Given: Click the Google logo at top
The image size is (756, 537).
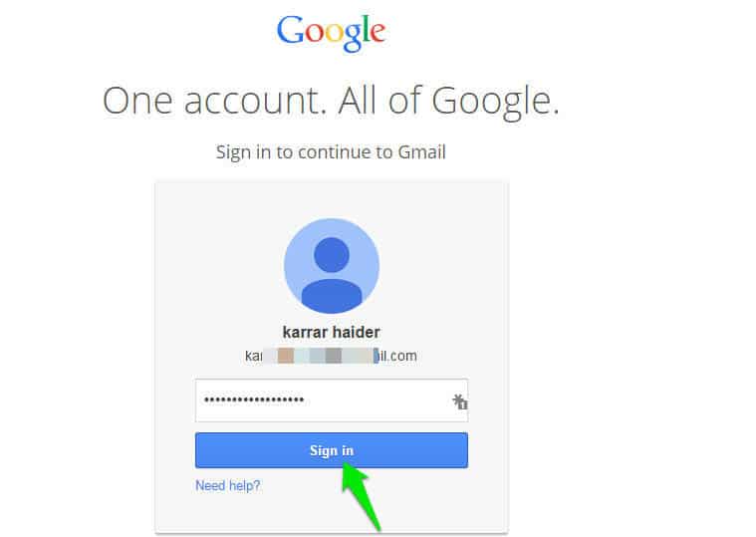Looking at the screenshot, I should coord(331,33).
